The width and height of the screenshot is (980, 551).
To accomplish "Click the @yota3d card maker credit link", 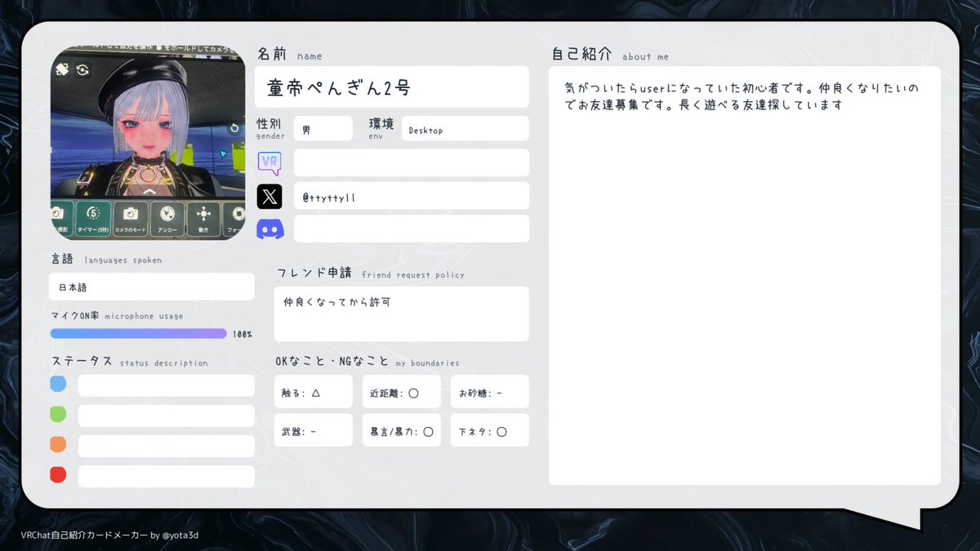I will pos(181,535).
